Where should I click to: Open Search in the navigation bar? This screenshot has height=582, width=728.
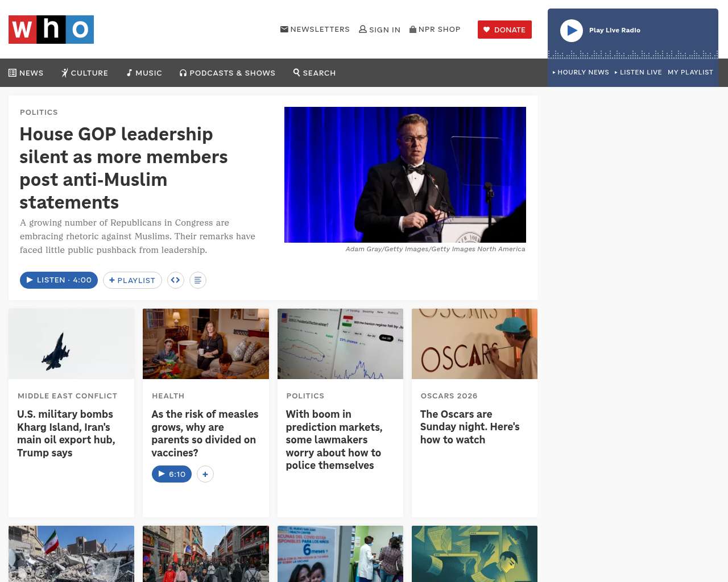315,73
